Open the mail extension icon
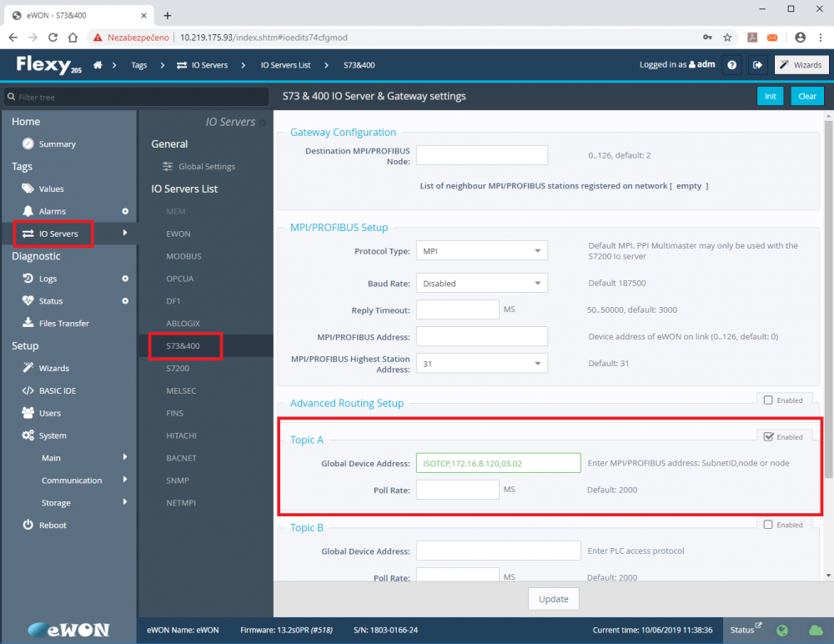The height and width of the screenshot is (644, 834). pyautogui.click(x=772, y=38)
